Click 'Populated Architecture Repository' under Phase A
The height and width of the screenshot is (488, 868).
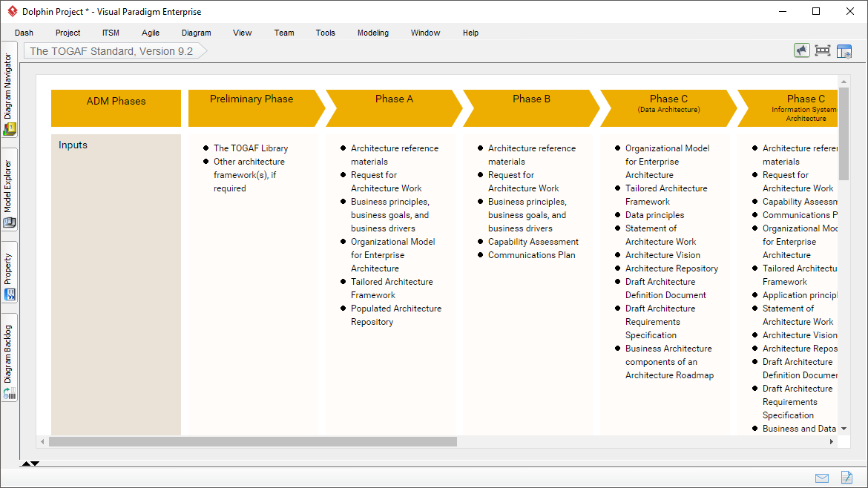396,315
